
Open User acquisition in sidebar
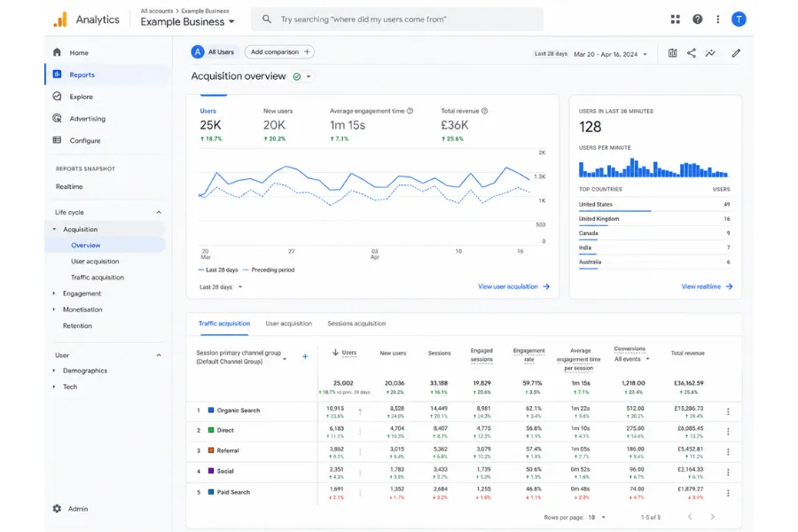pyautogui.click(x=95, y=262)
